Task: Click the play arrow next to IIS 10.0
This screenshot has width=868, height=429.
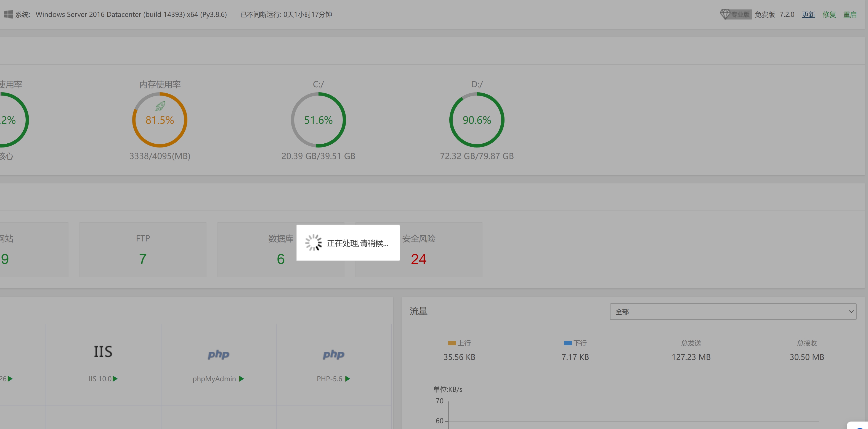Action: [x=115, y=379]
